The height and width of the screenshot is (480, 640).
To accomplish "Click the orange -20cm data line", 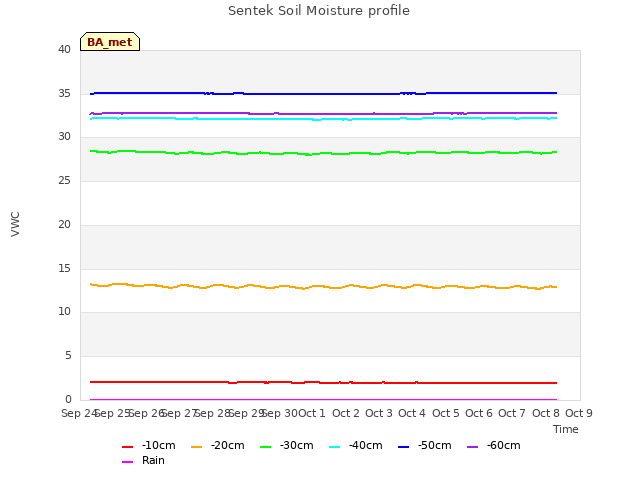I will click(x=322, y=287).
